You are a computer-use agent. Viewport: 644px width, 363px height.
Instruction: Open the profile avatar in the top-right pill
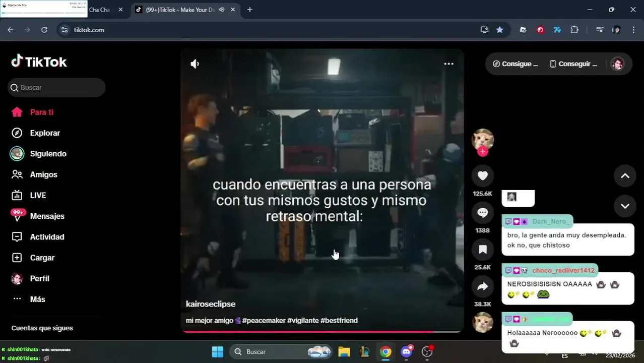click(x=617, y=64)
